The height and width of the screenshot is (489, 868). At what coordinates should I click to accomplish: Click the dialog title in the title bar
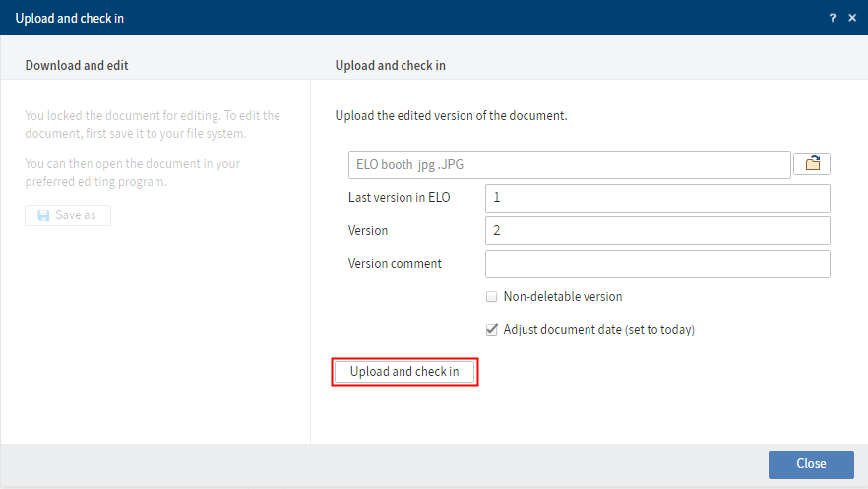point(70,18)
